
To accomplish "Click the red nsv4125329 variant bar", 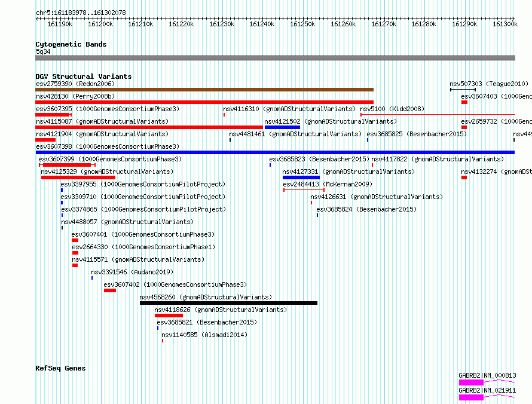I will coord(78,177).
